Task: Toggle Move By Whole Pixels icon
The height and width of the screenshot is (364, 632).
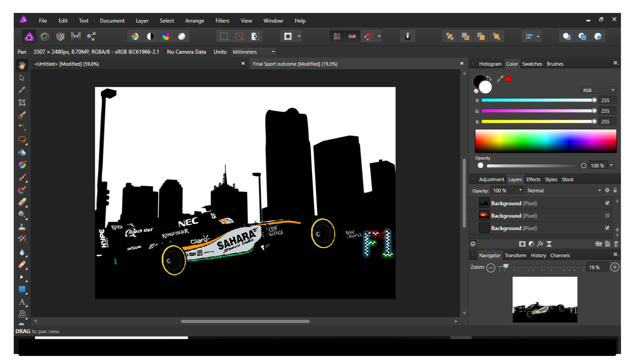Action: click(352, 36)
